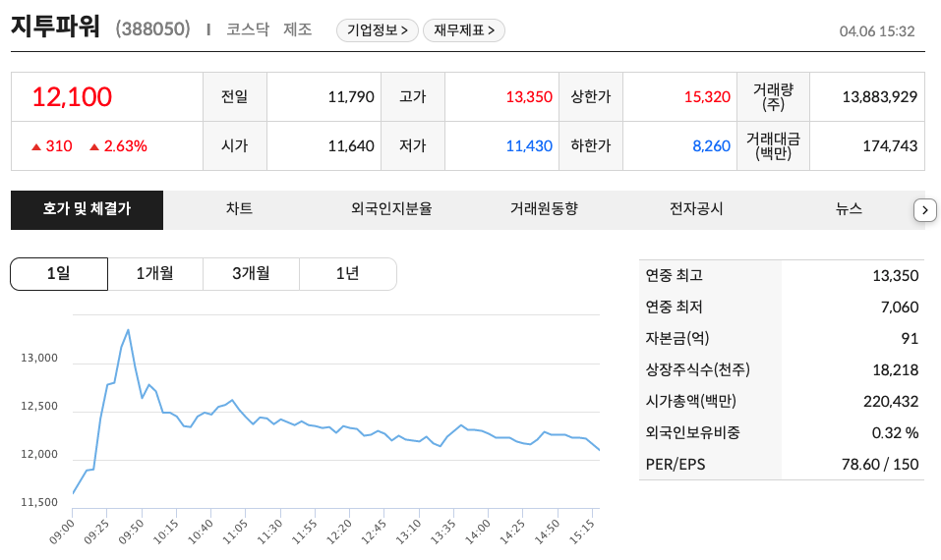Click the 고가 value 13,350 in red
The image size is (941, 560).
(x=529, y=96)
